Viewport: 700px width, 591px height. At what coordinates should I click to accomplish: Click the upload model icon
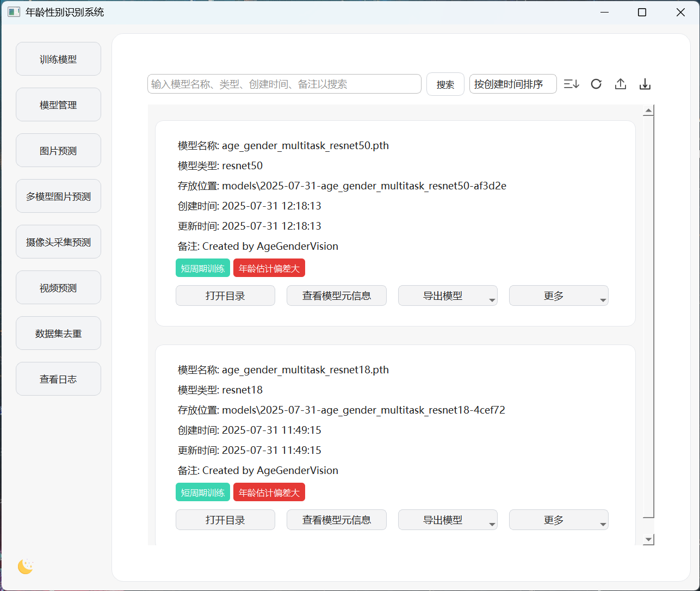pos(621,84)
